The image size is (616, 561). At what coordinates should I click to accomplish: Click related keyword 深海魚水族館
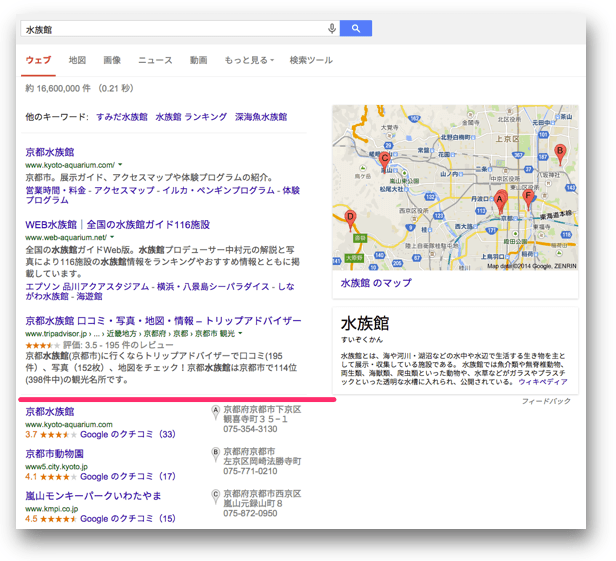[x=261, y=117]
